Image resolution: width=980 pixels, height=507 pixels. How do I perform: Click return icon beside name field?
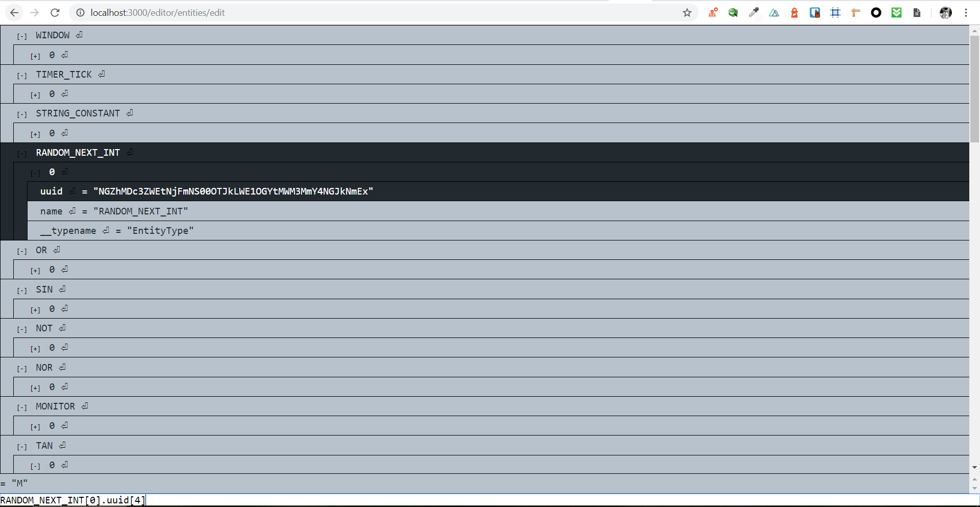(x=72, y=210)
